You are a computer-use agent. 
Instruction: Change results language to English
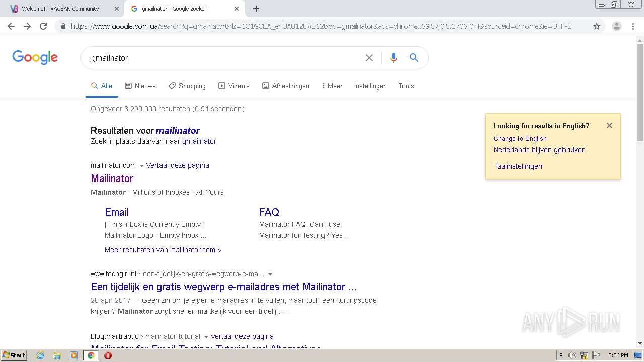click(x=520, y=138)
